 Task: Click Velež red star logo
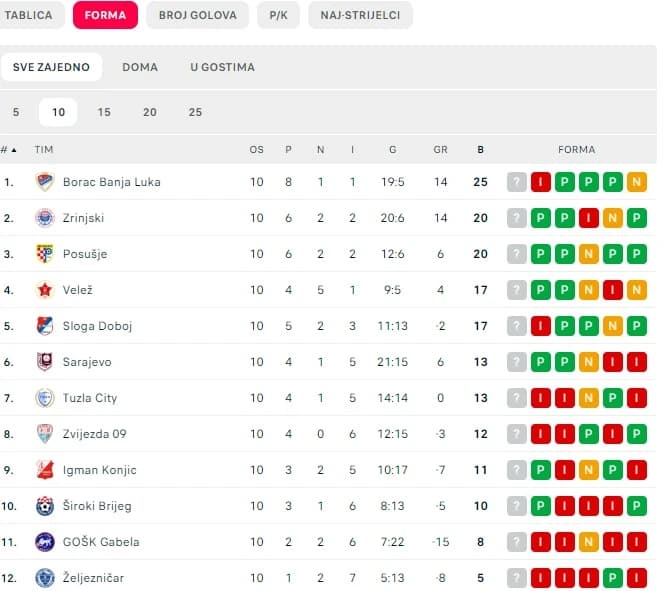45,290
